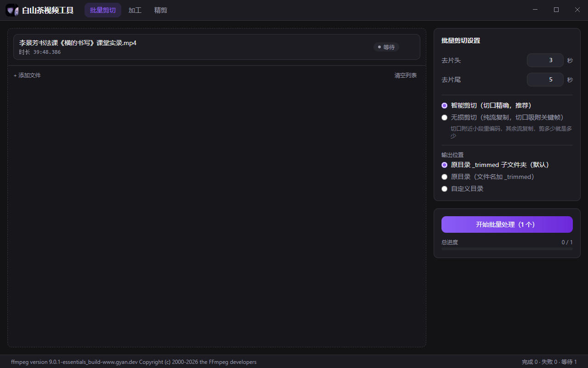Maximize the application window
Screen dimensions: 588x368
[x=556, y=10]
